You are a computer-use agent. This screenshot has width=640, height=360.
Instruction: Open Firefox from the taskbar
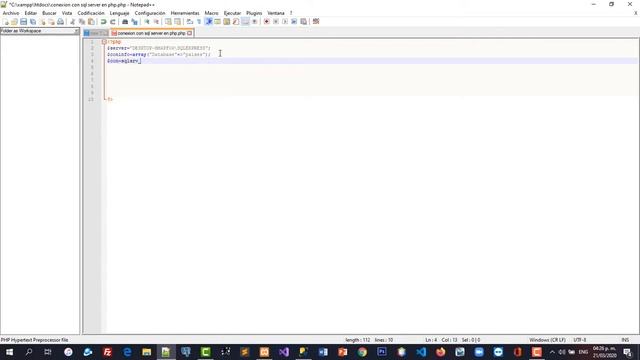coord(440,352)
